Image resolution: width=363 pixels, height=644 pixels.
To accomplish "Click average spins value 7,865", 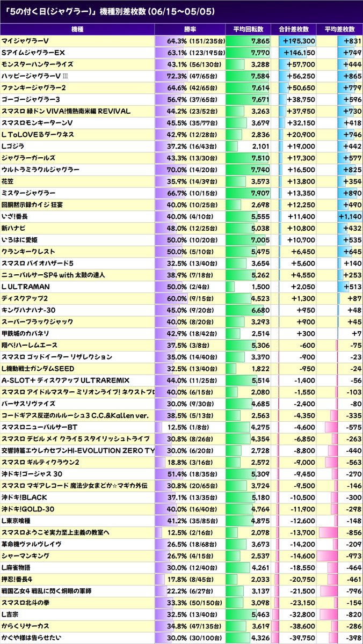I will click(259, 41).
